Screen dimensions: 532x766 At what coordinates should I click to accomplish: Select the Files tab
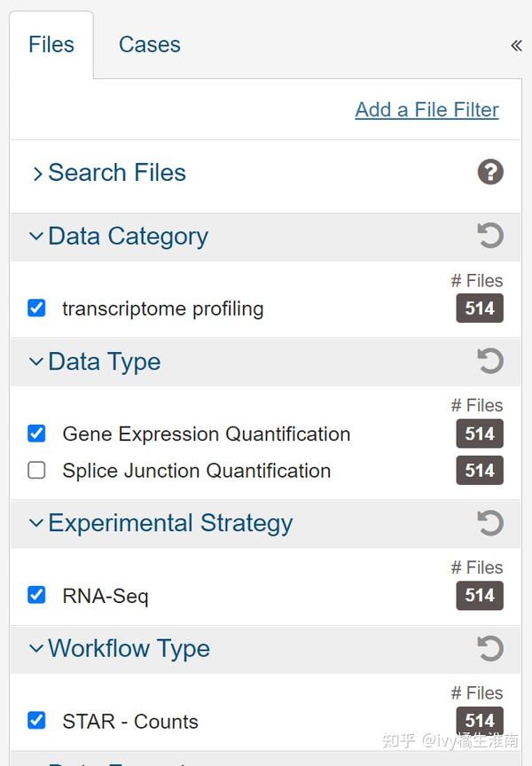click(x=51, y=45)
